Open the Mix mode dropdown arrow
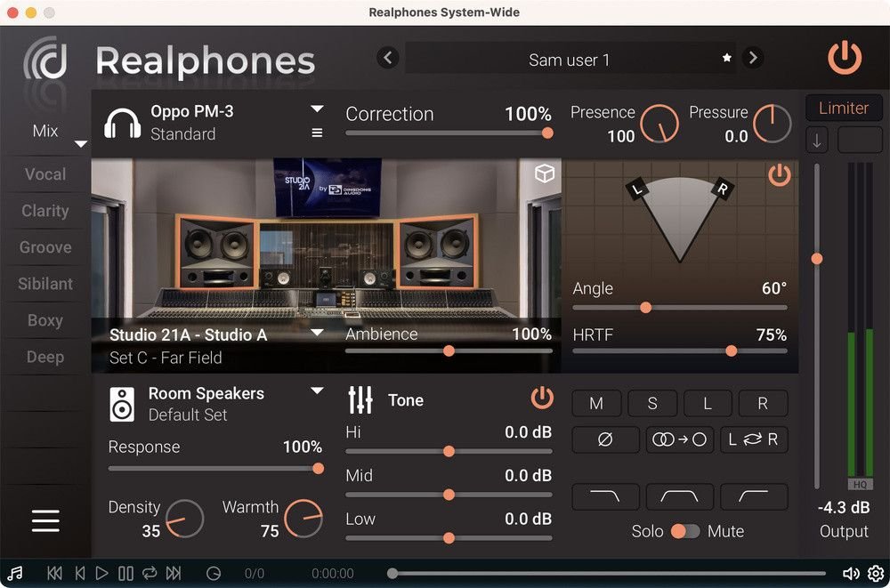 point(81,144)
